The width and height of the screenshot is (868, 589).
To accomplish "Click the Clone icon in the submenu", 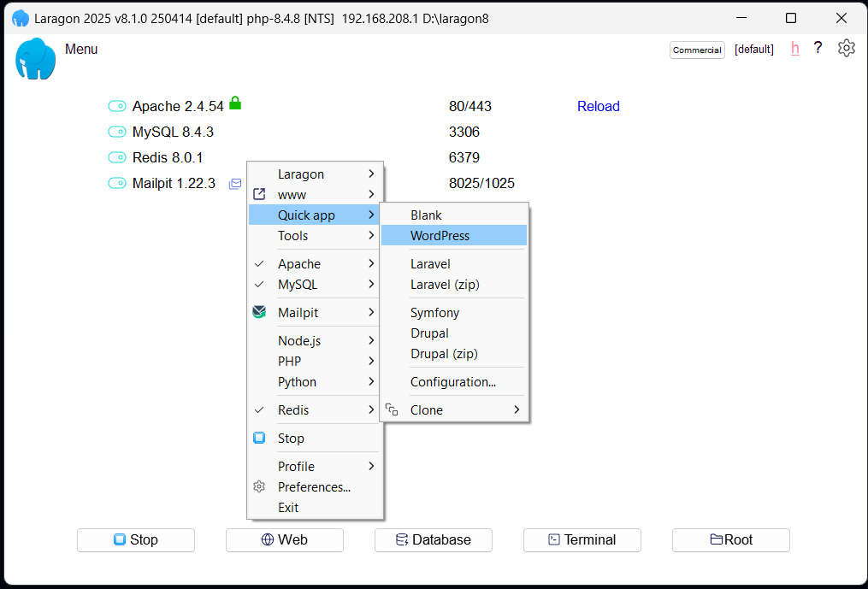I will pos(392,410).
